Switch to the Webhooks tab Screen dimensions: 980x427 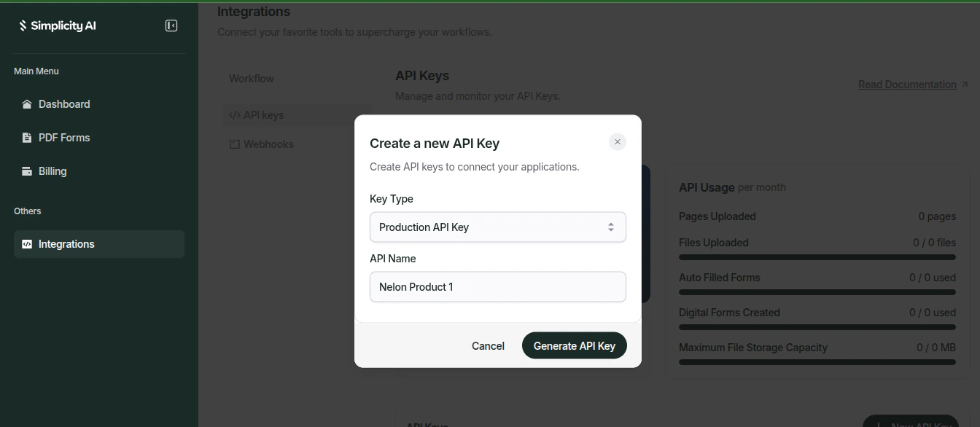[x=268, y=144]
